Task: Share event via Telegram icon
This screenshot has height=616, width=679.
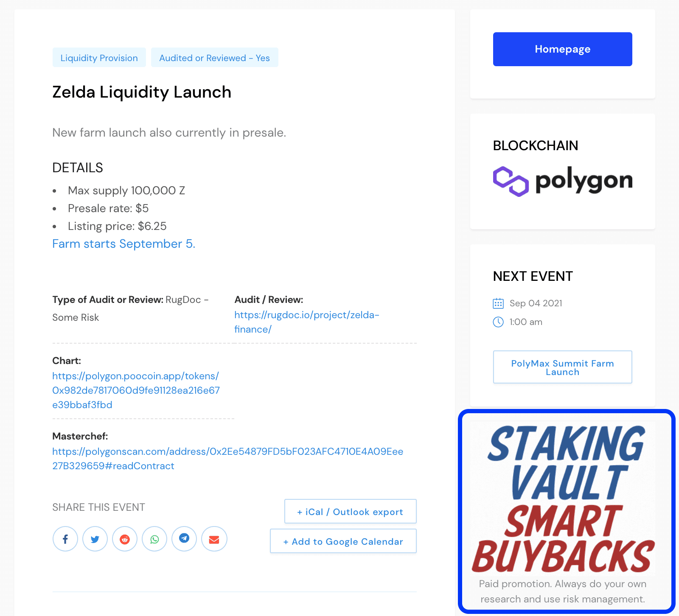Action: coord(184,539)
